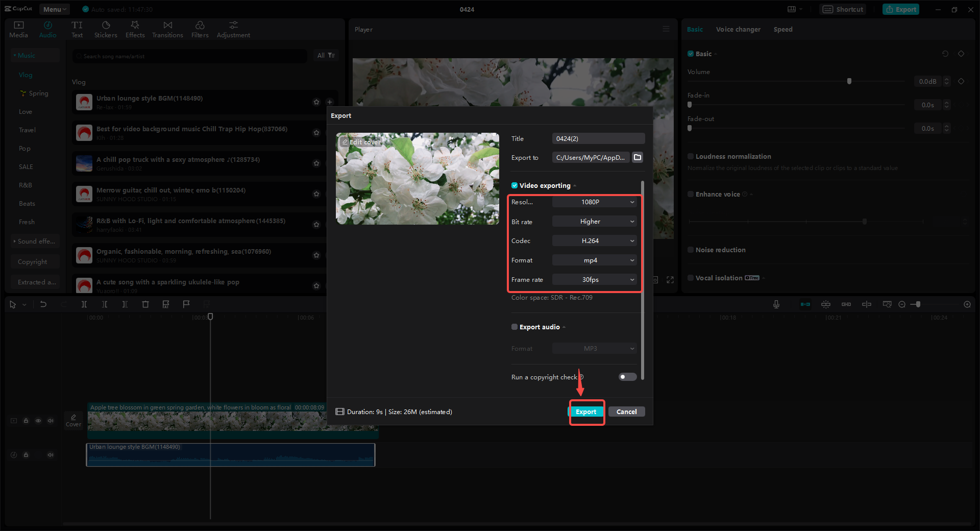Enable Enhance voice checkbox
This screenshot has width=980, height=531.
tap(691, 194)
